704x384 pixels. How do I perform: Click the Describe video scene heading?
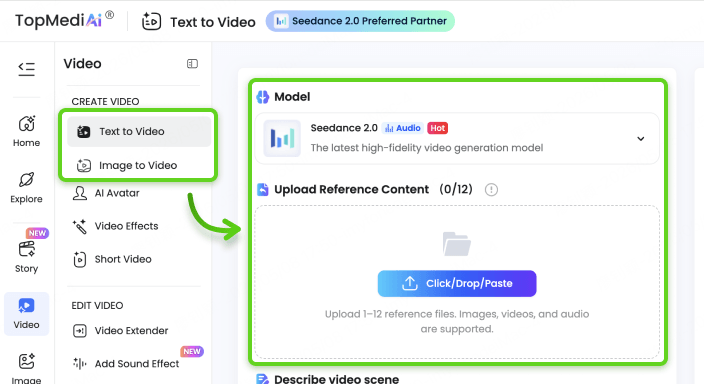pos(336,379)
